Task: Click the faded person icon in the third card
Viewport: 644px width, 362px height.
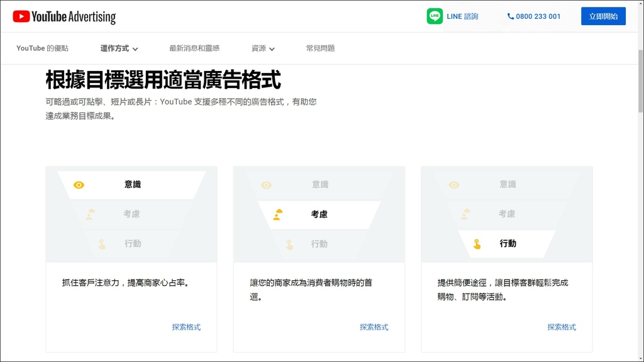Action: [x=465, y=214]
